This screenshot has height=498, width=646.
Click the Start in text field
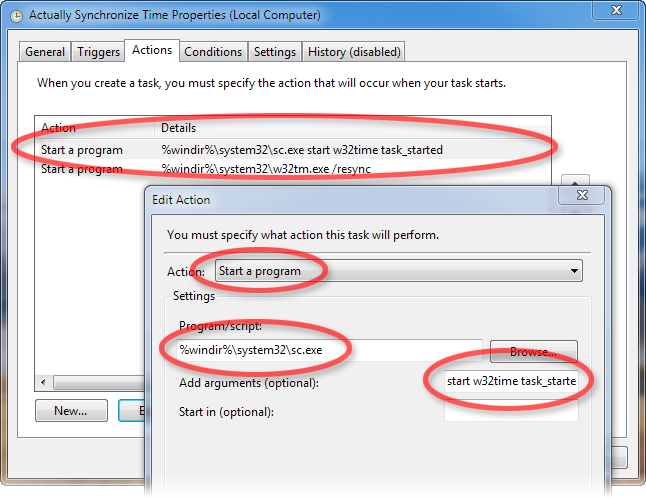coord(511,411)
